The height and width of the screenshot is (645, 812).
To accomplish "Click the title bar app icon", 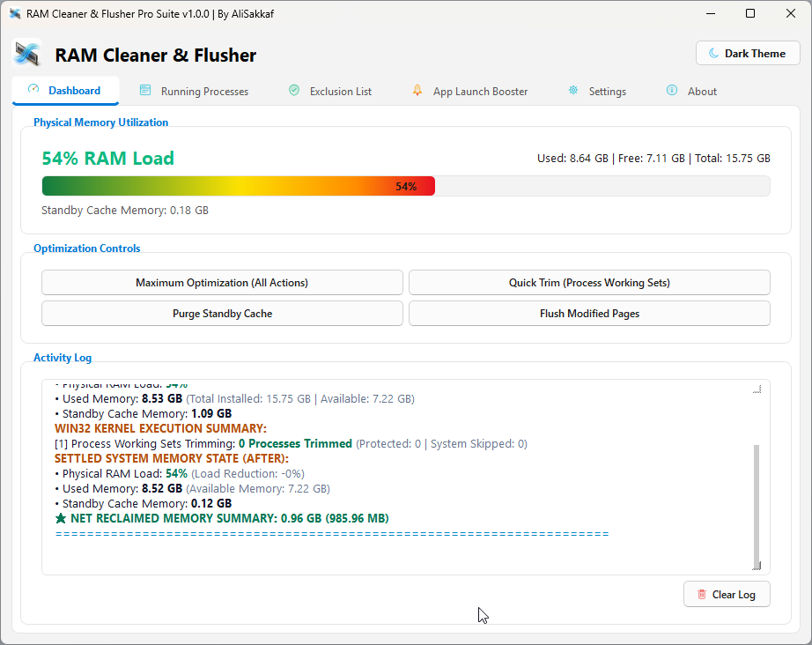I will point(15,13).
